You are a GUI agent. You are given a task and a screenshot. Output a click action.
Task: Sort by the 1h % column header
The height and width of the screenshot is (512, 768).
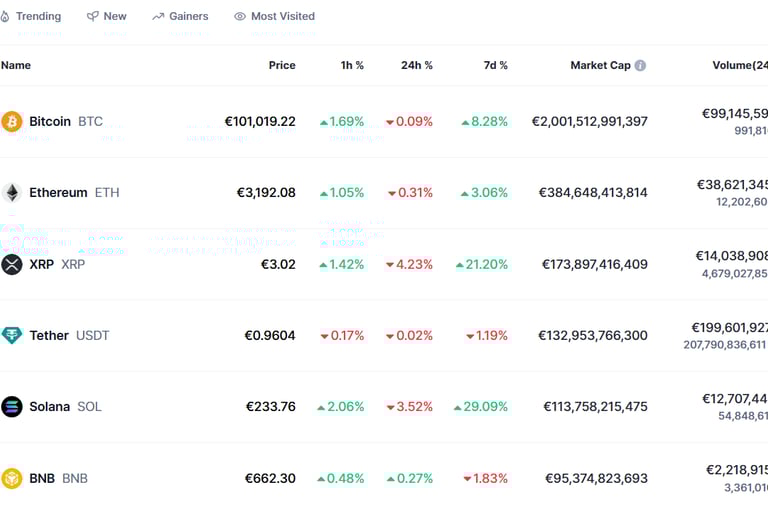(x=352, y=65)
